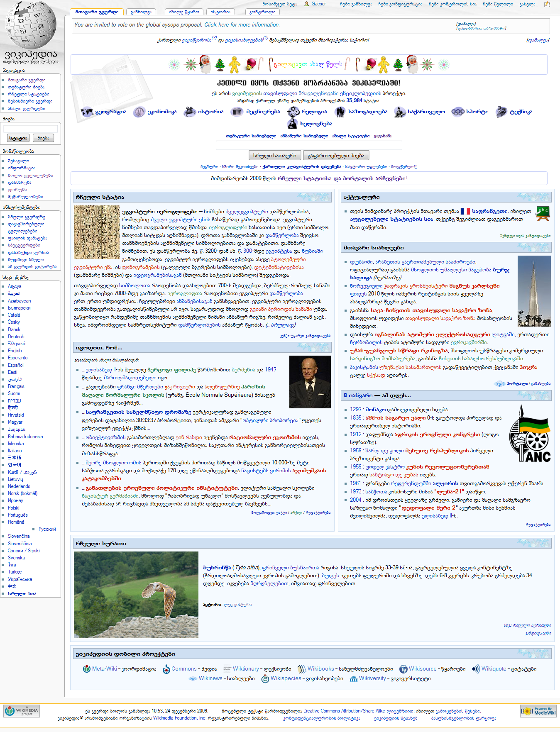Focus the sidebar search input field
The height and width of the screenshot is (732, 560).
[x=30, y=129]
